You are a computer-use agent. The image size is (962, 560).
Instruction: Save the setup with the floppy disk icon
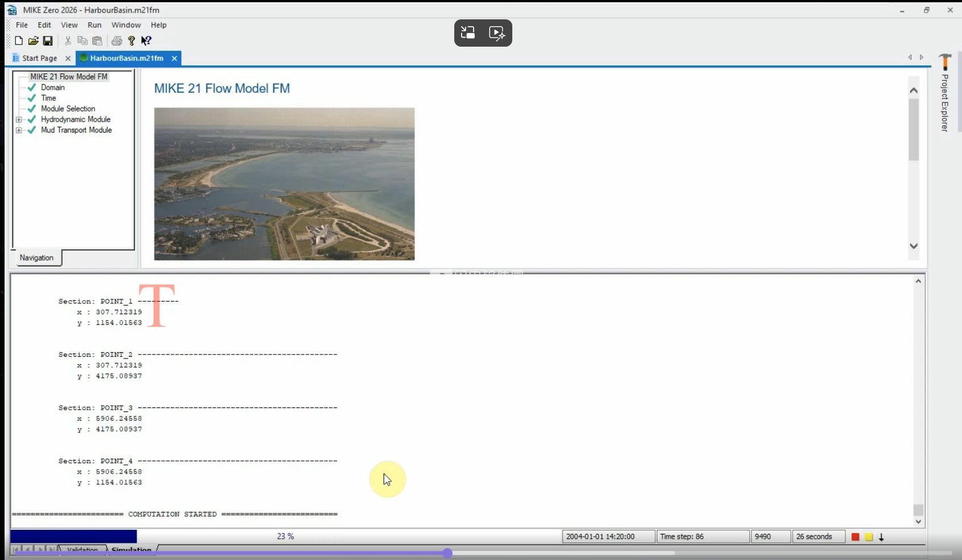point(48,41)
